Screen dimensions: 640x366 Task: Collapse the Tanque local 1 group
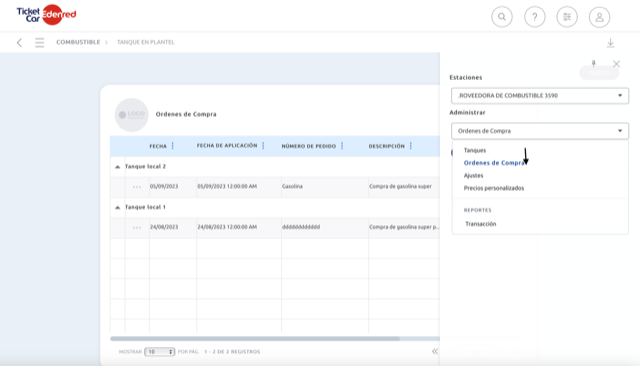118,207
